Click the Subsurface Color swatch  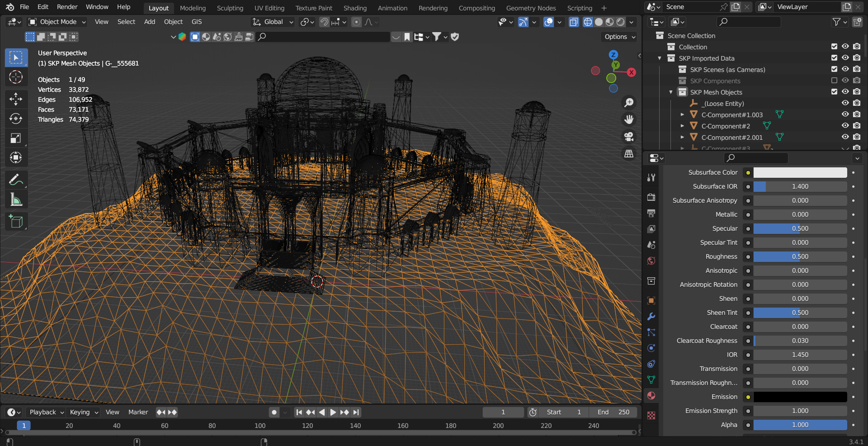800,172
